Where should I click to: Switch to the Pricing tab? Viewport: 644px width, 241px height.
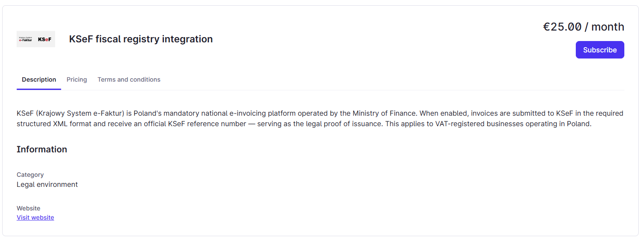click(x=77, y=79)
